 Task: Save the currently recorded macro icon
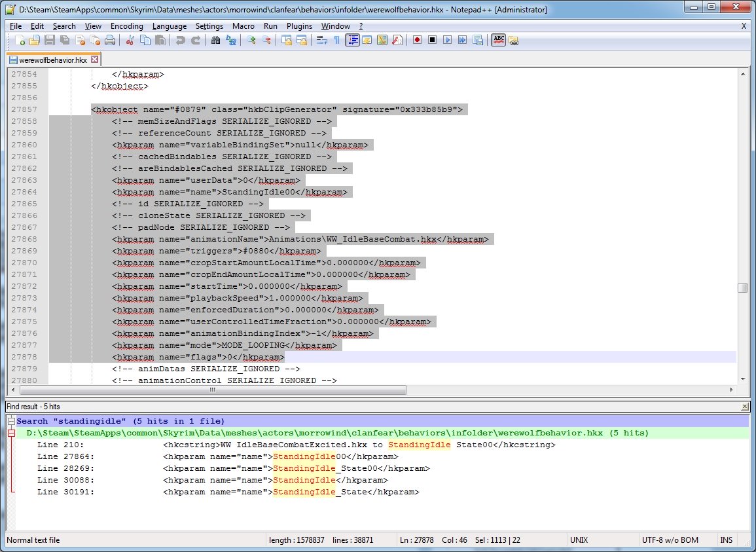pos(478,41)
